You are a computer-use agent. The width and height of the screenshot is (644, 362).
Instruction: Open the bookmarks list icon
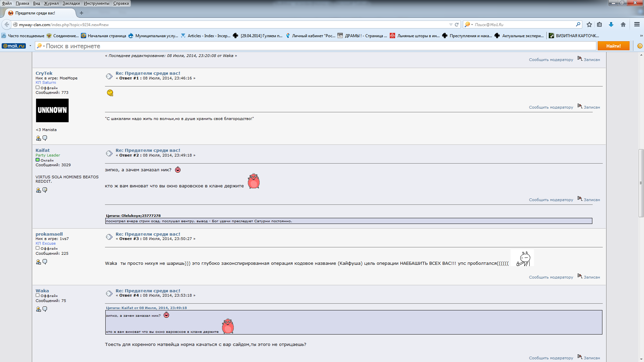(599, 24)
